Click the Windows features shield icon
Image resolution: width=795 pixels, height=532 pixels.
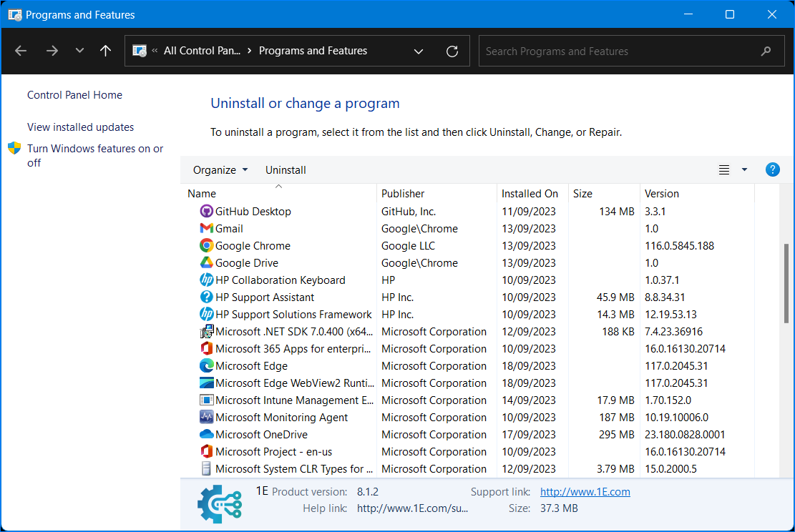coord(14,149)
